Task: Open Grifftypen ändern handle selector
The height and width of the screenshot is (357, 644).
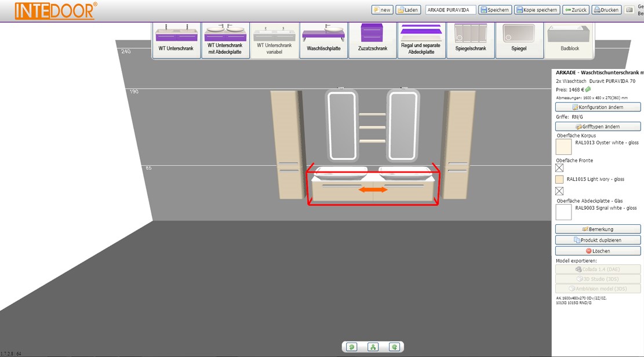Action: (598, 126)
